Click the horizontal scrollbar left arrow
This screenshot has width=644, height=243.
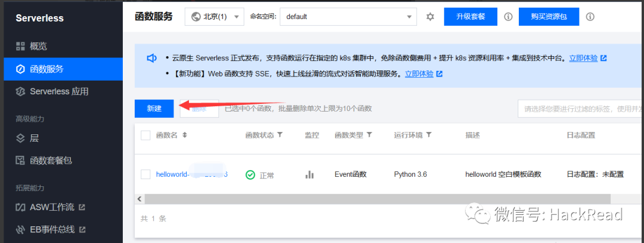(139, 199)
